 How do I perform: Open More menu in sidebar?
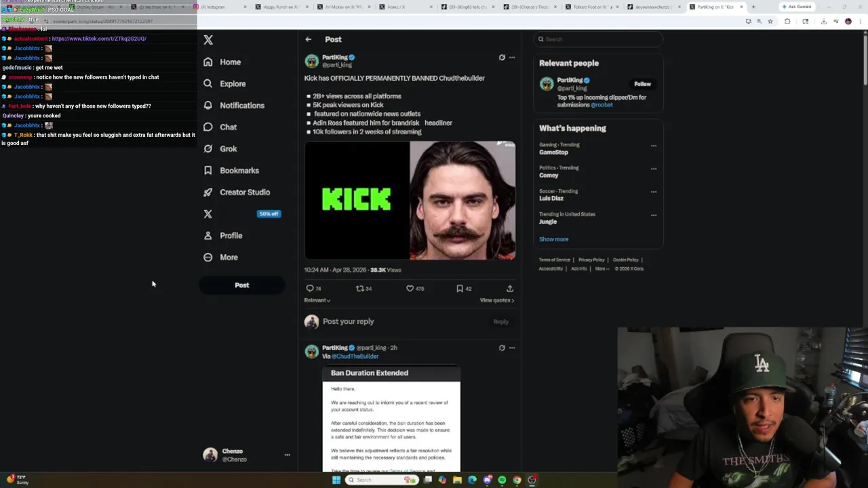click(220, 257)
